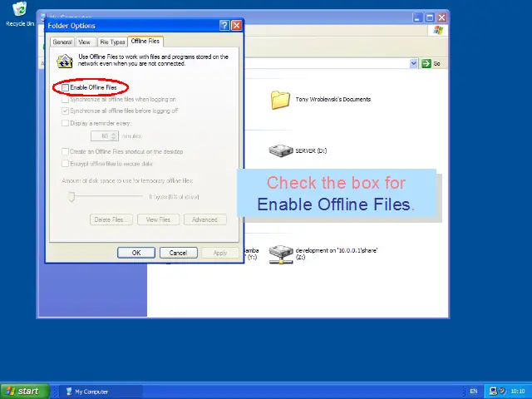Click the Offline Files description icon
This screenshot has height=399, width=532.
coord(65,61)
